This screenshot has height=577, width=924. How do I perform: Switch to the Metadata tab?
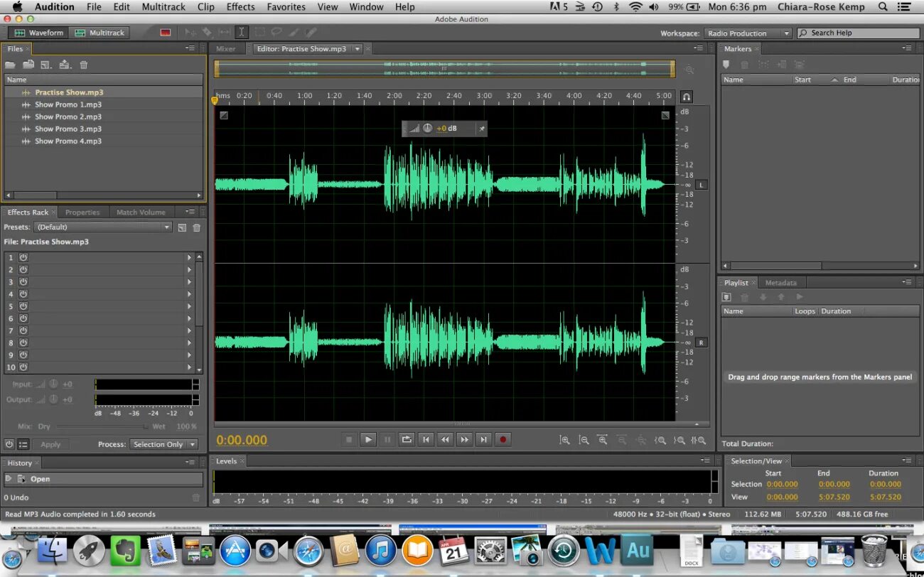tap(781, 282)
